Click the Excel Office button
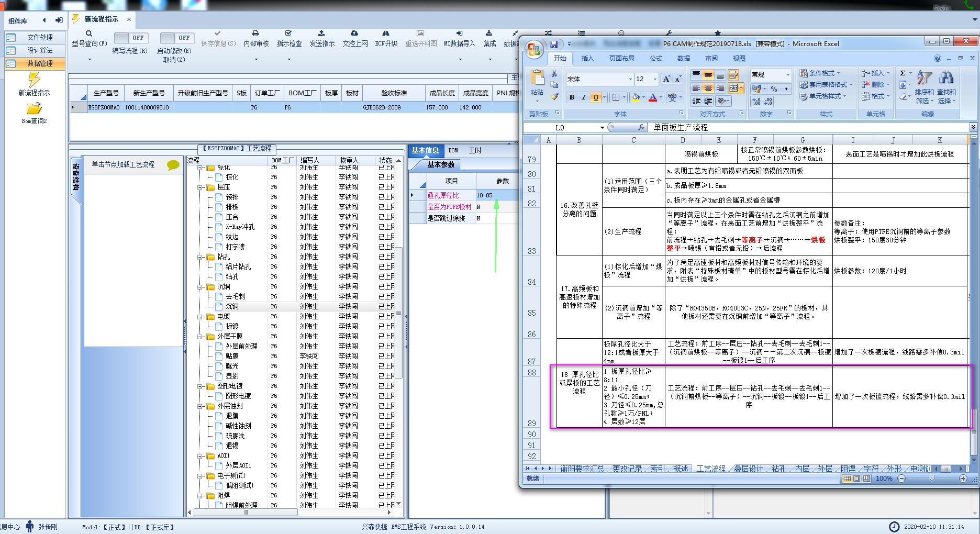 [x=534, y=50]
